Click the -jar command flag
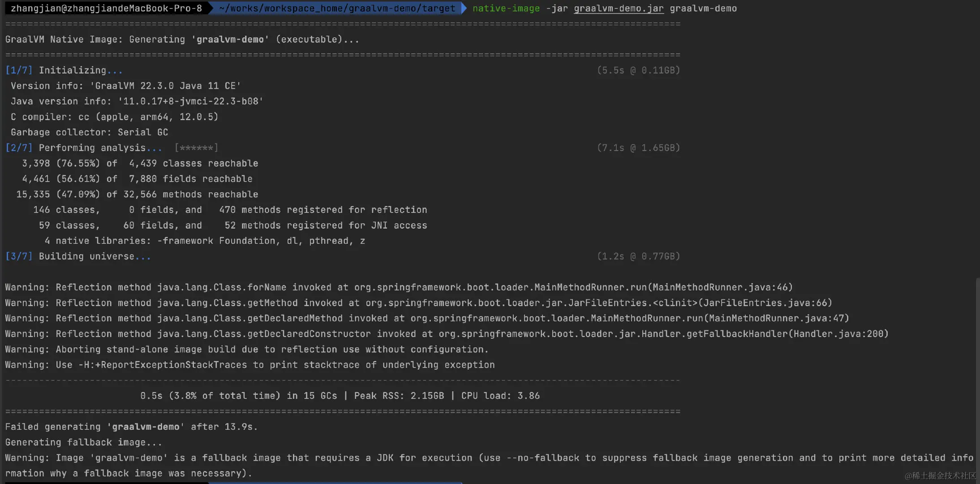 [x=557, y=8]
